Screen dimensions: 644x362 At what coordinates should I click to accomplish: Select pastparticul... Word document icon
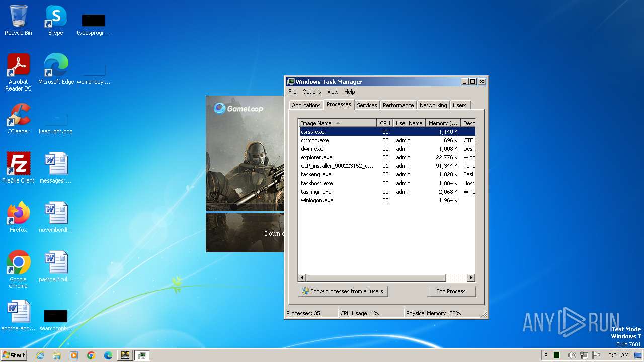[x=55, y=266]
